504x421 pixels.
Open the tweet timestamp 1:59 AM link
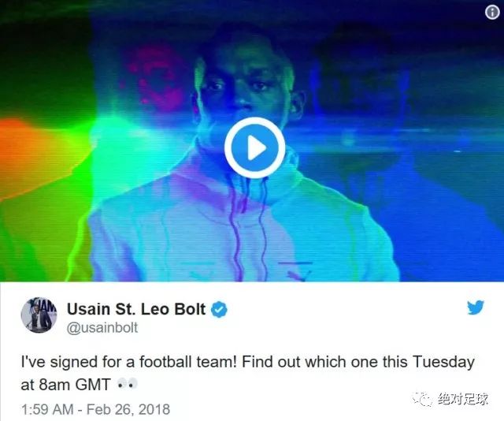(x=47, y=409)
